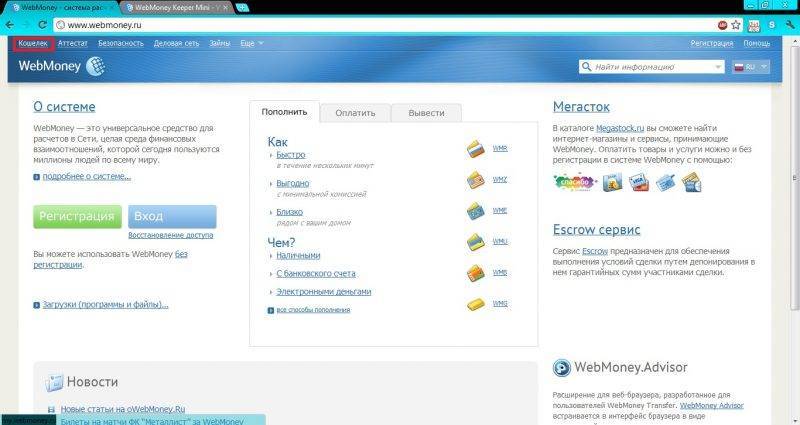The image size is (800, 425).
Task: Click the WMB wallet icon
Action: tap(476, 273)
